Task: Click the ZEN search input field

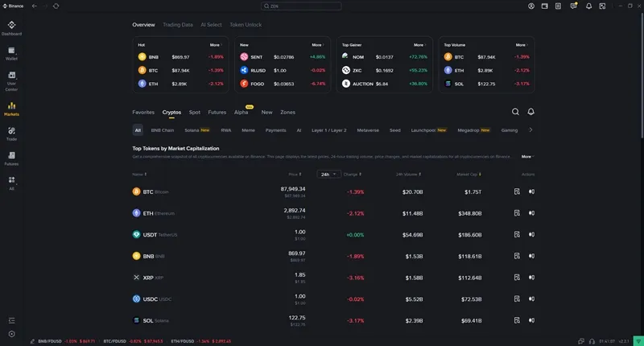Action: click(322, 6)
